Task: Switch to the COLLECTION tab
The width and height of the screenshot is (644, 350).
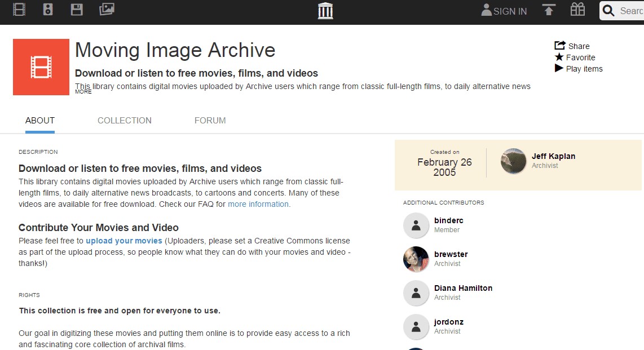Action: tap(125, 121)
